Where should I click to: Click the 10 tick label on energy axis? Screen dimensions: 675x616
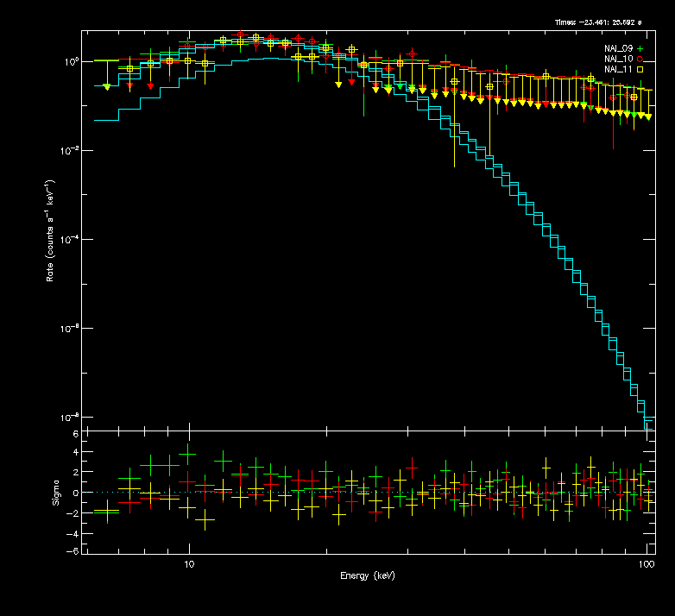[x=188, y=563]
